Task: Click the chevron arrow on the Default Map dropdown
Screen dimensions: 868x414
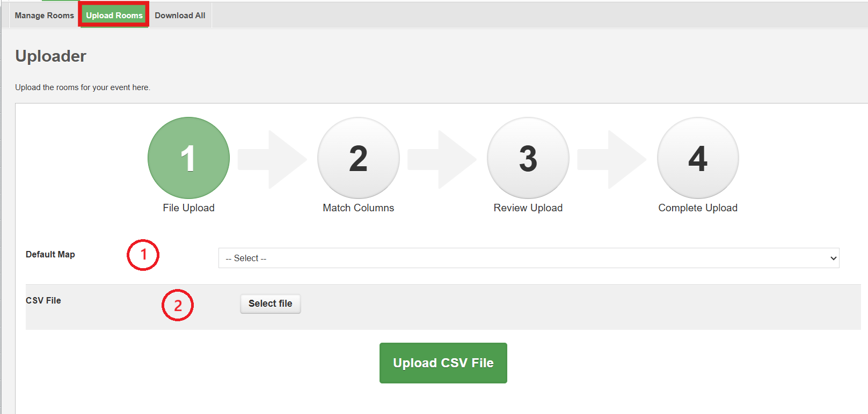Action: coord(833,258)
